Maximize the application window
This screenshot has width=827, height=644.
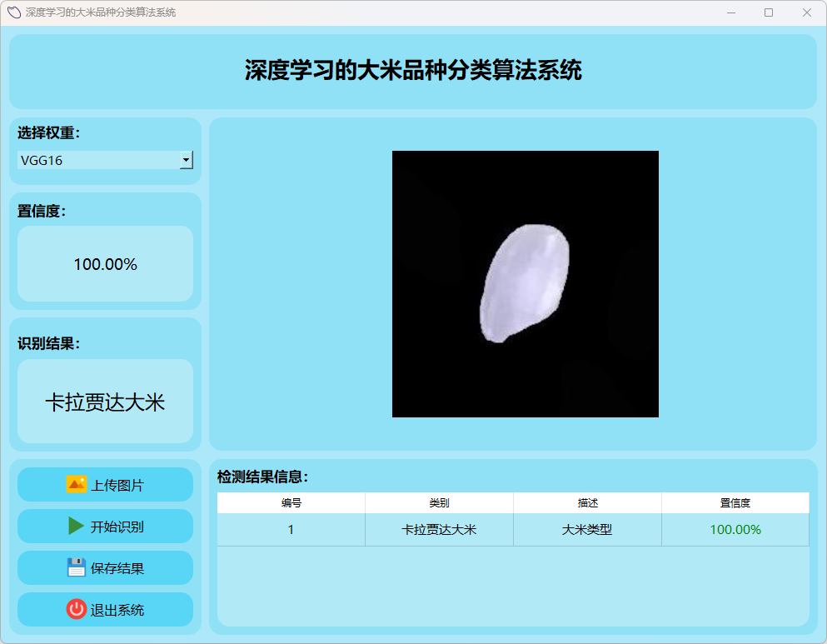[x=769, y=12]
